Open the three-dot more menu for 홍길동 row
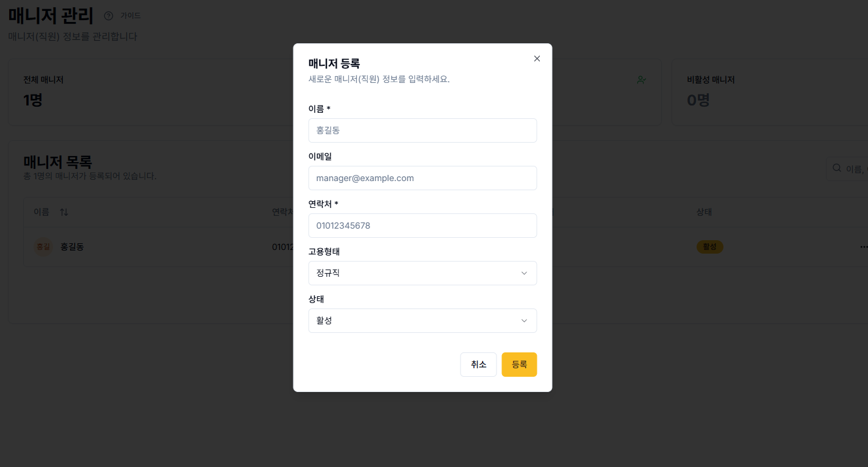 864,247
